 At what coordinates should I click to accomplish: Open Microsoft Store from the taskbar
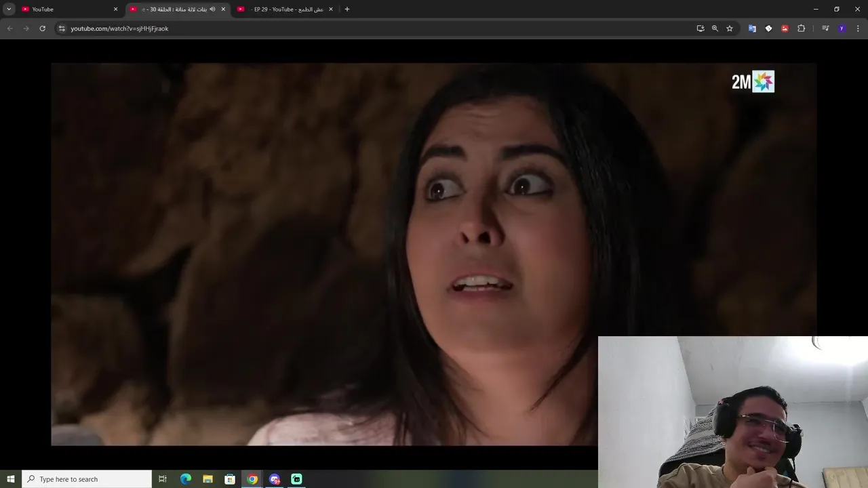point(230,479)
